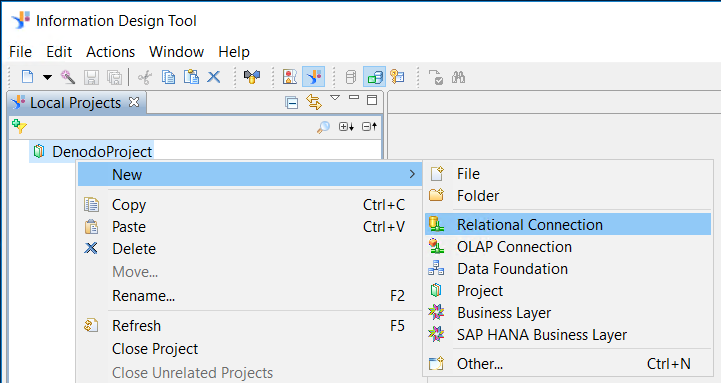Click the collapse all tree icon
The height and width of the screenshot is (383, 721).
369,126
